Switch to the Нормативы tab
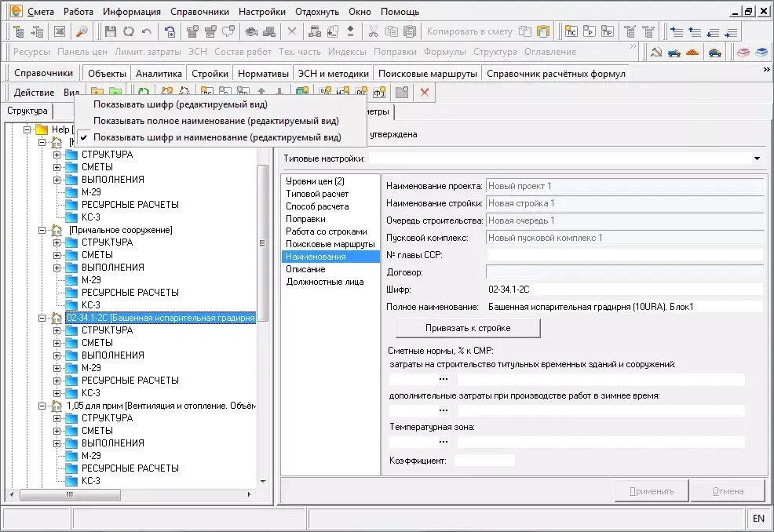774x532 pixels. (263, 74)
